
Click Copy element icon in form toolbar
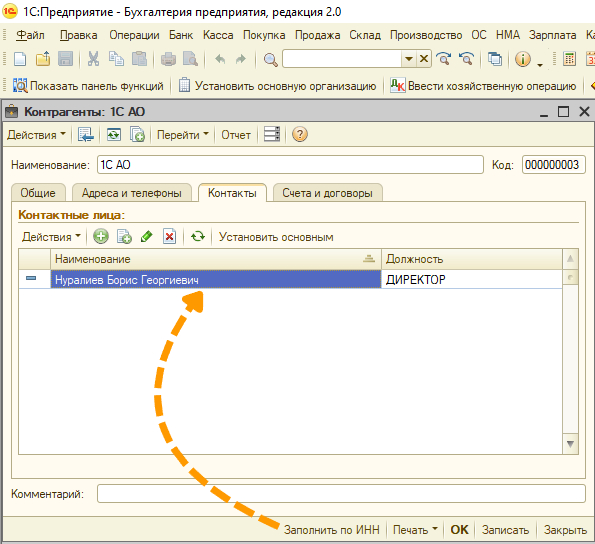pyautogui.click(x=137, y=134)
